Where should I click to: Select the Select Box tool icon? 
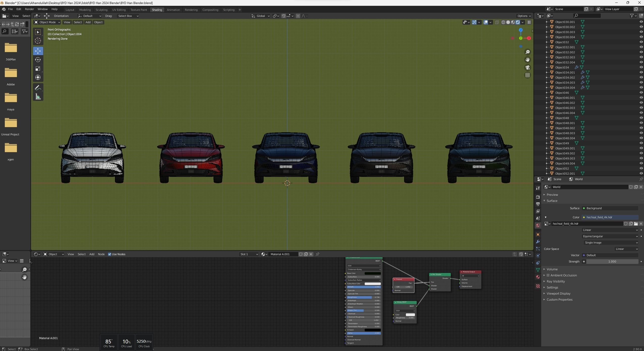point(38,32)
